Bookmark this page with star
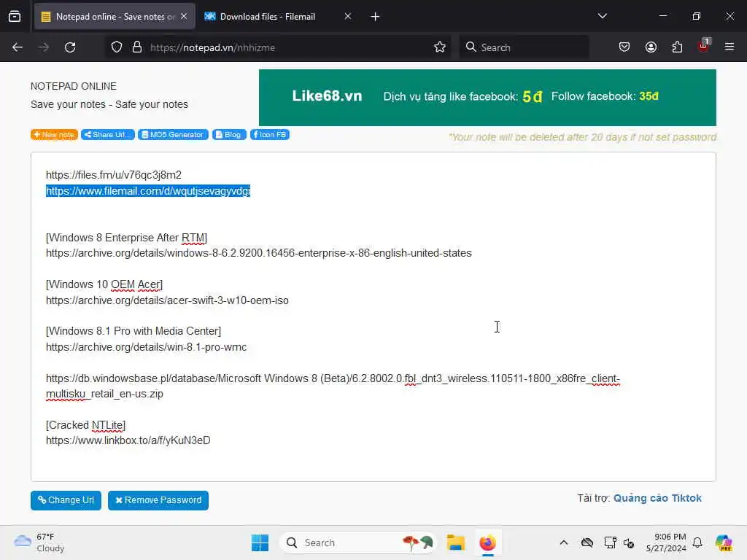The height and width of the screenshot is (560, 747). 440,47
